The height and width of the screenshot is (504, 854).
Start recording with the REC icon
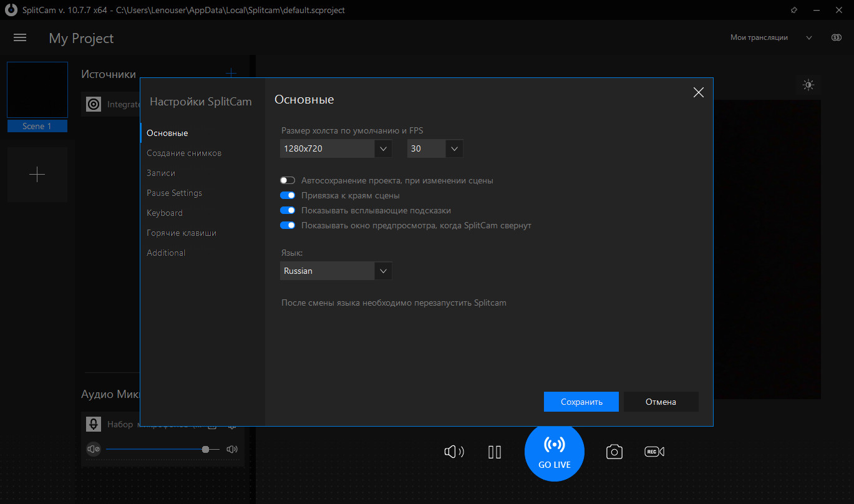pyautogui.click(x=654, y=452)
